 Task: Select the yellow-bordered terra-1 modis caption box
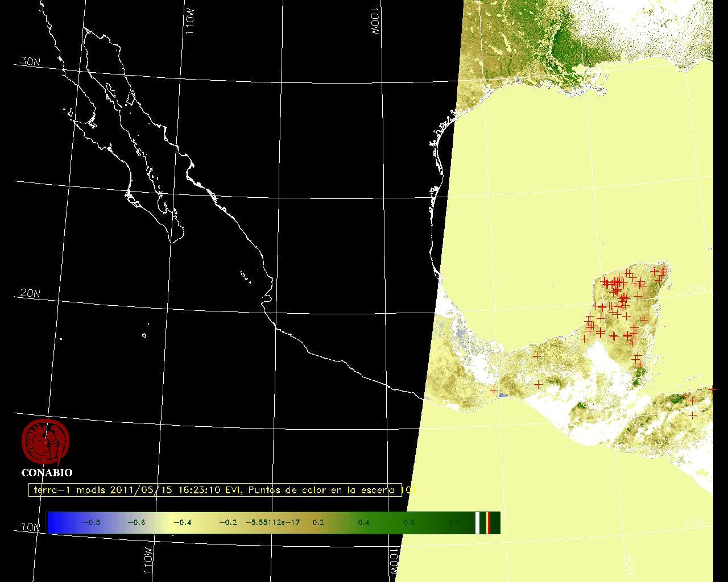click(215, 490)
